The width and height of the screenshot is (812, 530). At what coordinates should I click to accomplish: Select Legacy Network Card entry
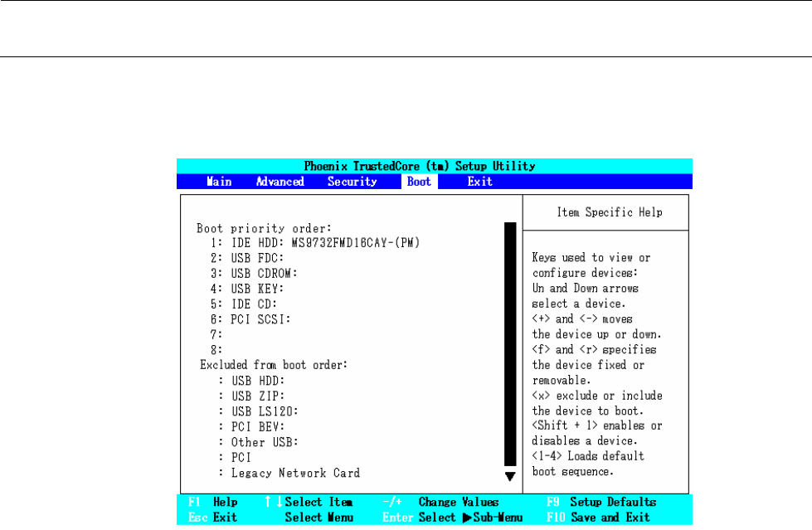pos(289,473)
